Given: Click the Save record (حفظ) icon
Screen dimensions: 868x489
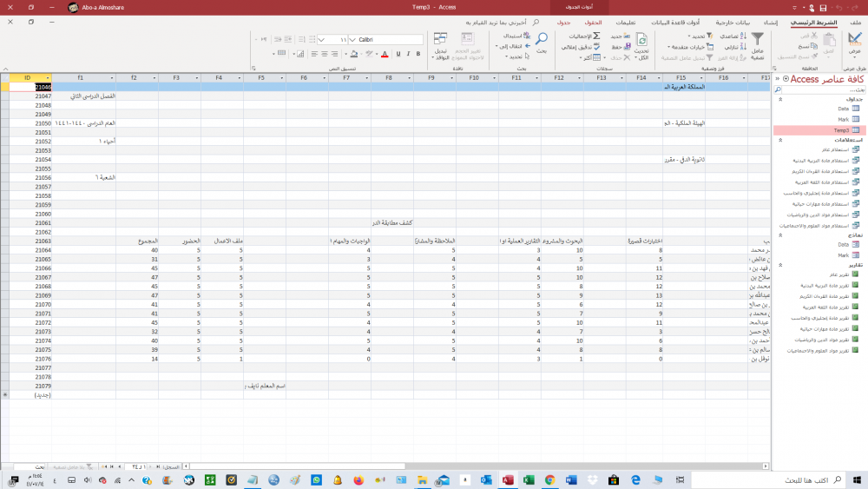Looking at the screenshot, I should (x=628, y=47).
